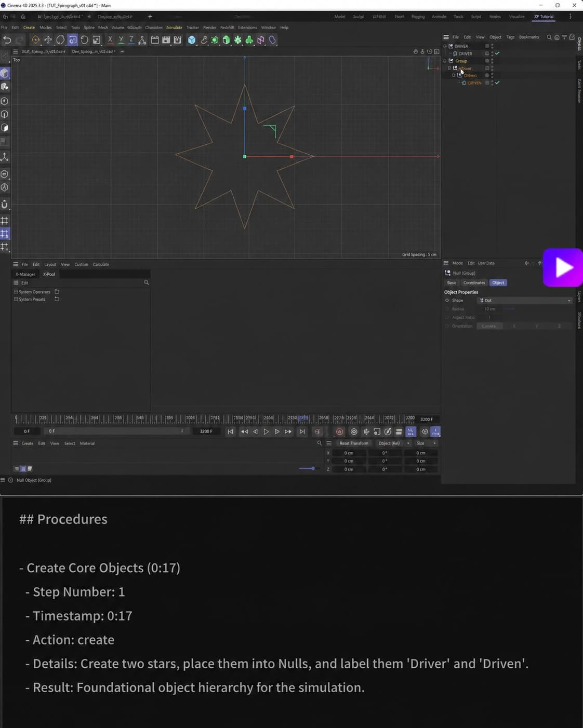The image size is (583, 728).
Task: Open the Shape dropdown showing Dot
Action: point(525,301)
